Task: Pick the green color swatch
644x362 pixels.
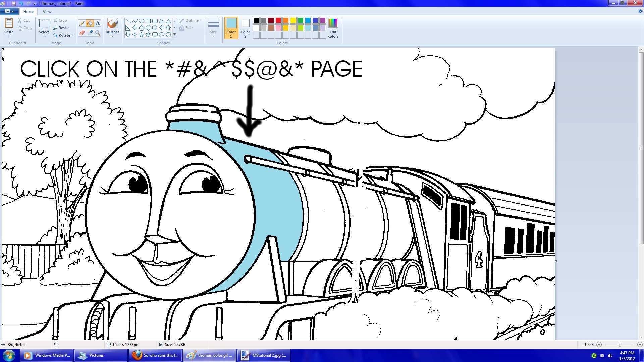Action: coord(301,21)
